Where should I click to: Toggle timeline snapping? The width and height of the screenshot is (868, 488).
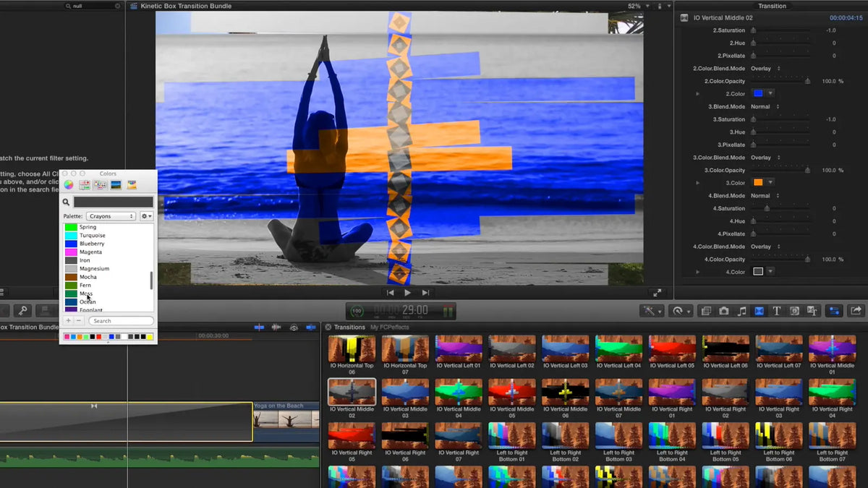click(311, 328)
